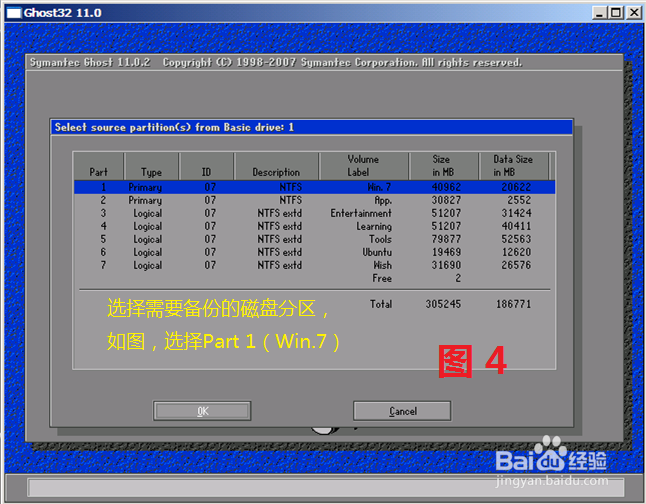The width and height of the screenshot is (646, 504).
Task: Click total size value 305245
Action: coord(443,304)
